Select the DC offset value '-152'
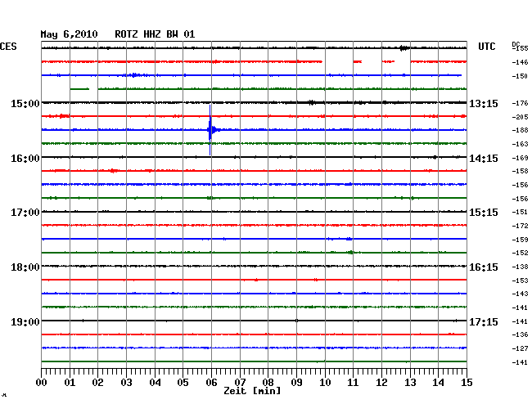The width and height of the screenshot is (532, 404). point(520,253)
